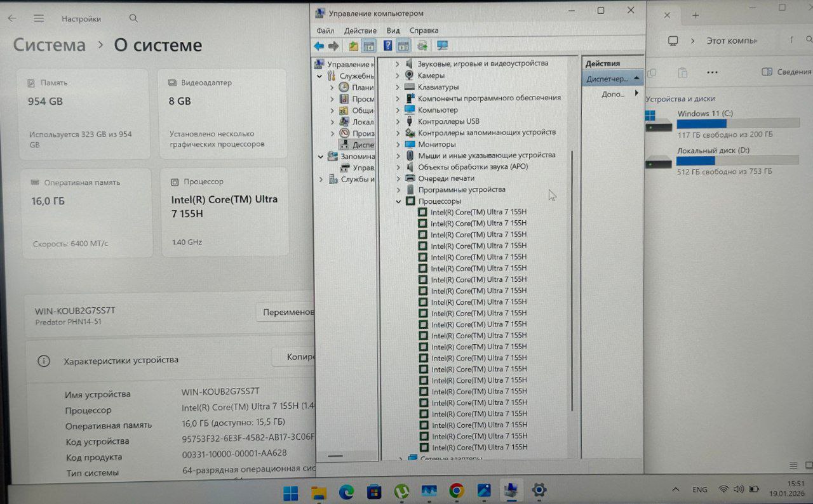Screen dimensions: 813x504
Task: Open uTorrent from the taskbar
Action: coord(401,491)
